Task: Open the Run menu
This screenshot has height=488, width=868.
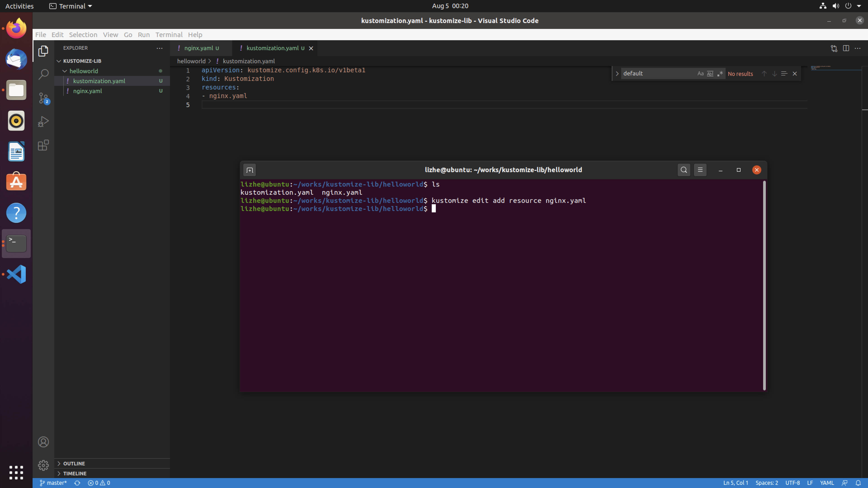Action: tap(144, 34)
